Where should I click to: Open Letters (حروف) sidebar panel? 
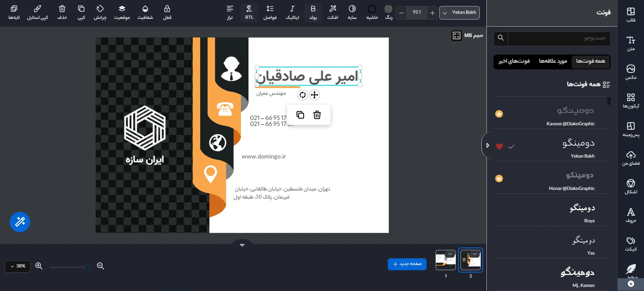click(631, 215)
